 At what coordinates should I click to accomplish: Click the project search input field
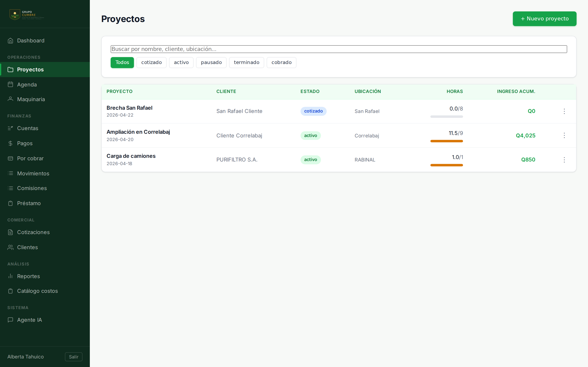pos(339,49)
